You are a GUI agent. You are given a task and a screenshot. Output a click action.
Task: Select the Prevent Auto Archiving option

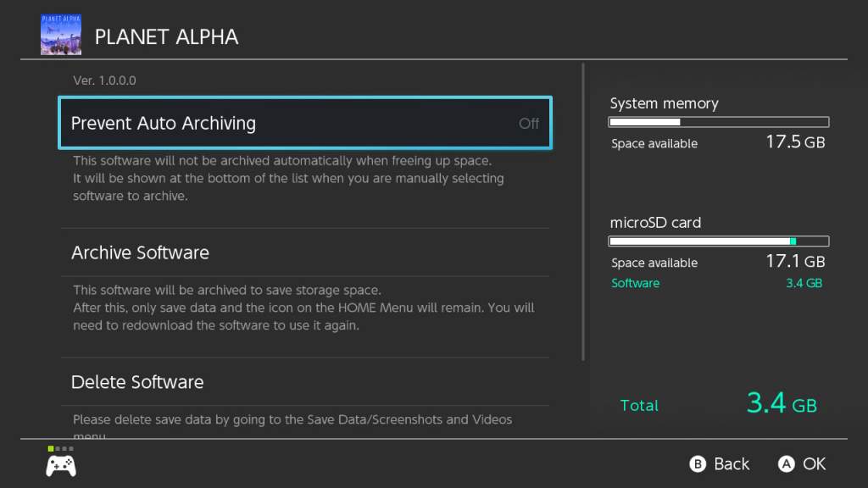(x=305, y=123)
